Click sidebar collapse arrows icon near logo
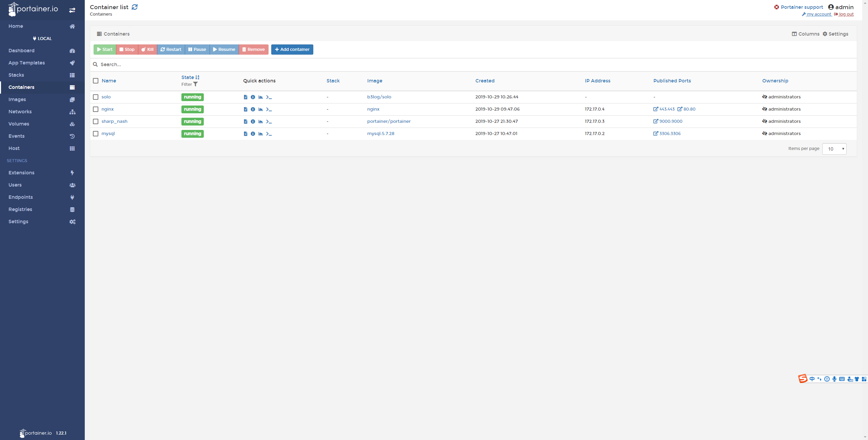The width and height of the screenshot is (868, 440). [x=72, y=10]
